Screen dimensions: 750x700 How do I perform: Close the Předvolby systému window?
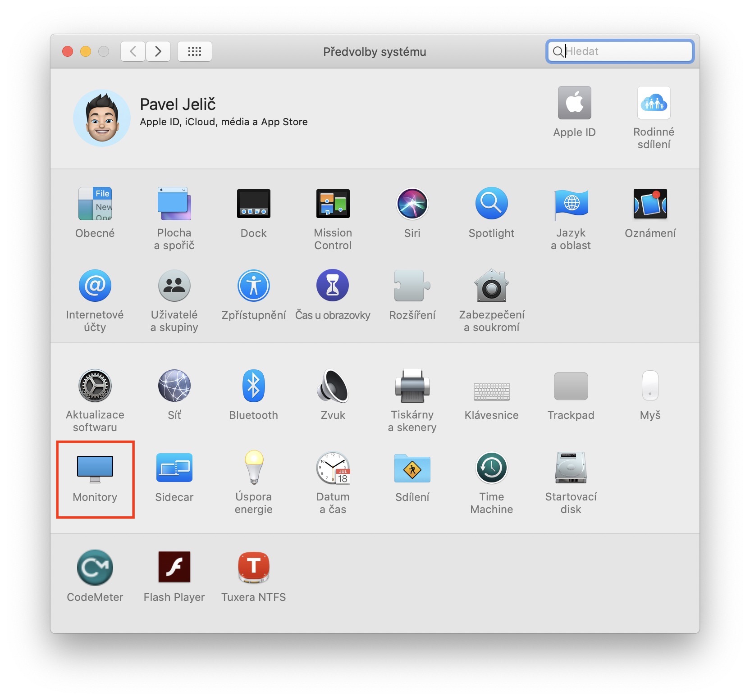(x=68, y=51)
